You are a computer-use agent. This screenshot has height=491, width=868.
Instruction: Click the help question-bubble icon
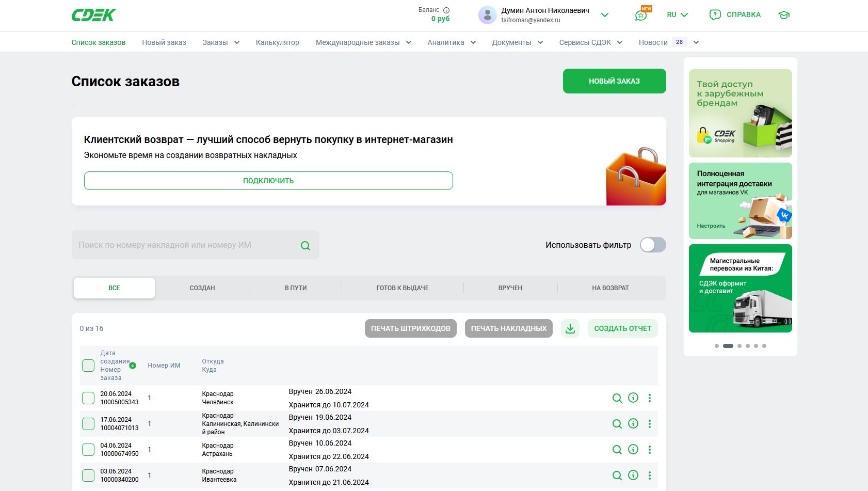(715, 15)
